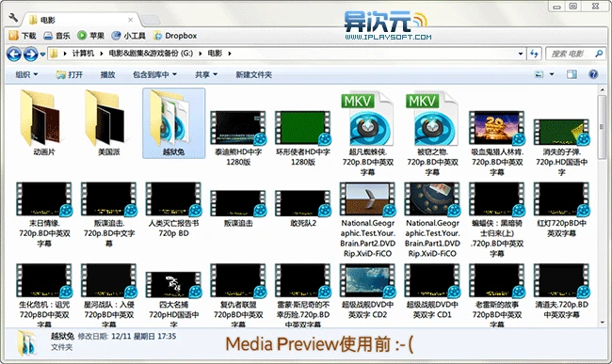Image resolution: width=612 pixels, height=364 pixels.
Task: Select 蝙蝠侠：黑暗骑士归来(上) video
Action: (x=497, y=220)
